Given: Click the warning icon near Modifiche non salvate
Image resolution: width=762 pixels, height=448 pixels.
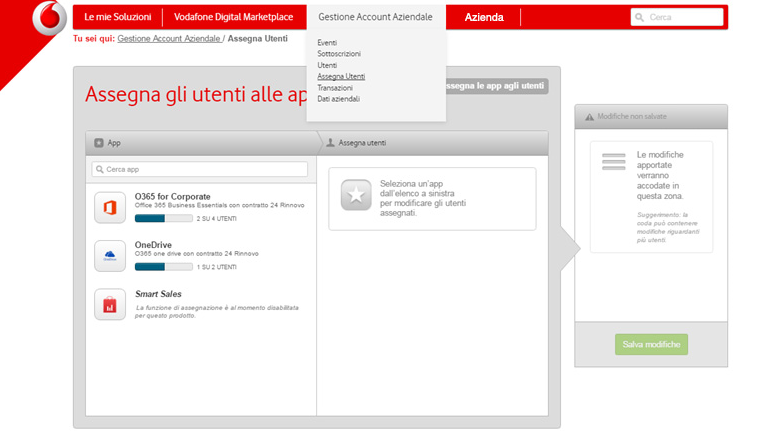Looking at the screenshot, I should pyautogui.click(x=589, y=117).
